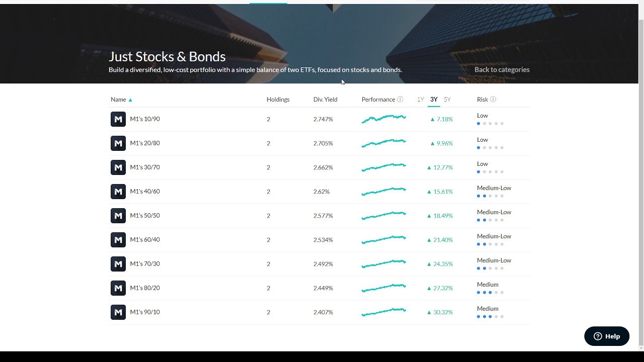Open M1's 60/40 portfolio name
The height and width of the screenshot is (362, 644).
click(145, 240)
